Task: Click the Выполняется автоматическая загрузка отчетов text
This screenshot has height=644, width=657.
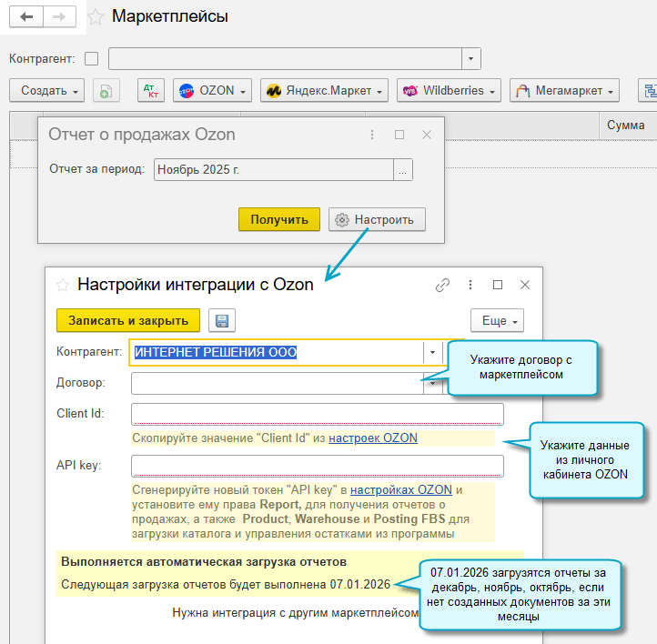Action: (x=204, y=562)
